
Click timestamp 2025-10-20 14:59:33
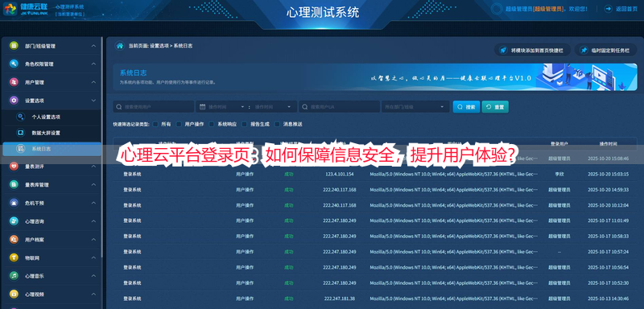click(608, 190)
